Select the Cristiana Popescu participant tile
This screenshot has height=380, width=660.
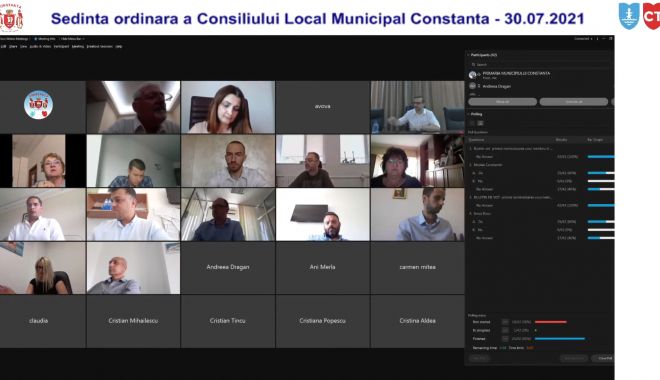(322, 321)
